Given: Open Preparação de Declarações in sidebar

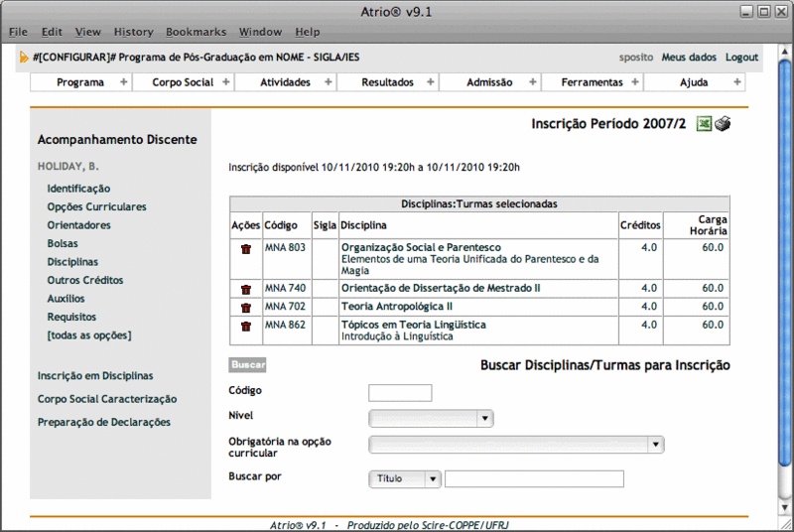Looking at the screenshot, I should coord(103,422).
